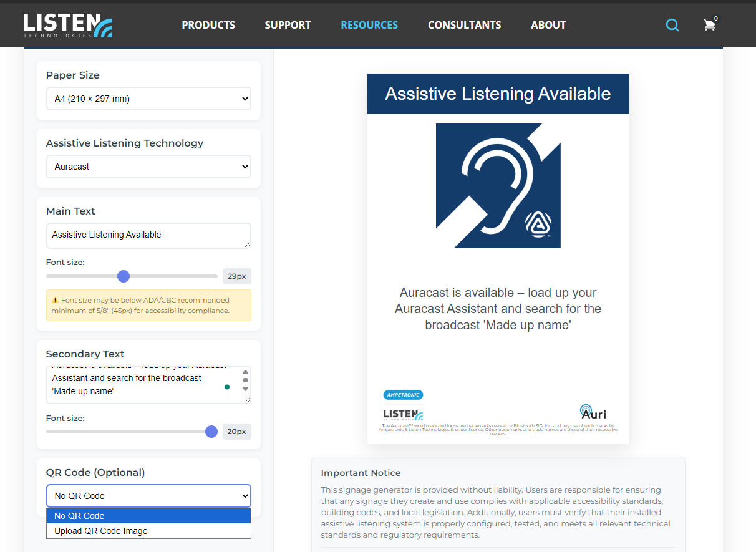Click the CONSULTANTS navigation item
756x552 pixels.
pos(464,25)
